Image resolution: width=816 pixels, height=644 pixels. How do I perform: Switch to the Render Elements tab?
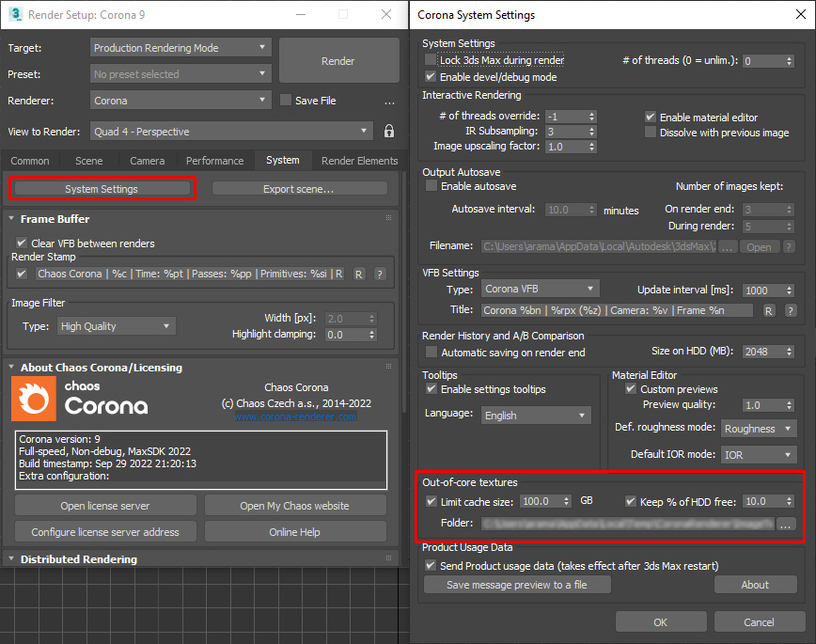click(359, 161)
